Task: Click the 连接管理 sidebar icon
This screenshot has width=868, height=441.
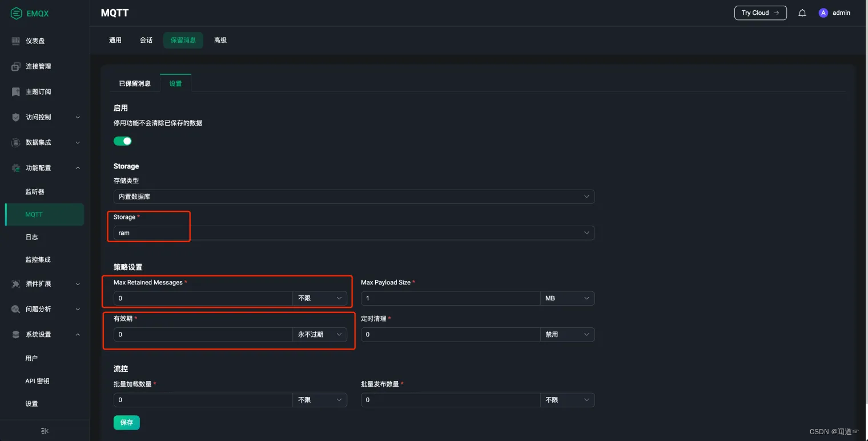Action: [x=16, y=66]
